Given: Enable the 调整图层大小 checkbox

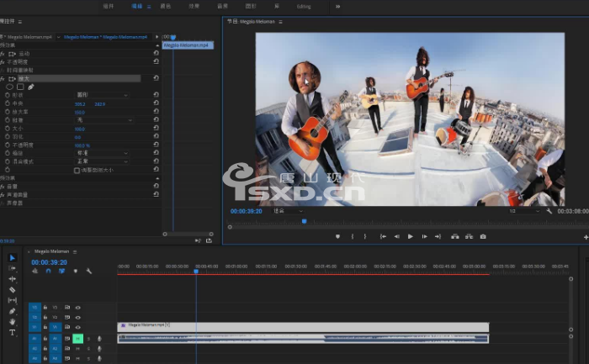Looking at the screenshot, I should tap(77, 171).
